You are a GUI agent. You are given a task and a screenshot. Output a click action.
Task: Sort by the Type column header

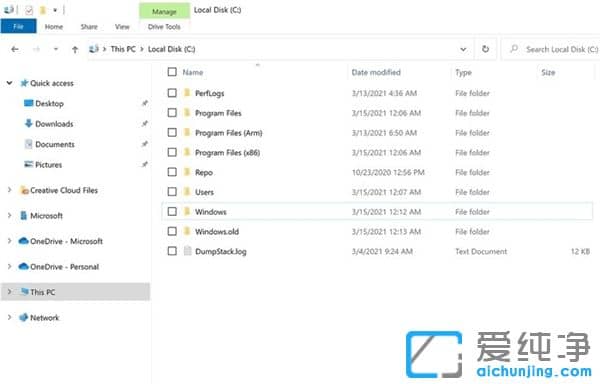coord(463,72)
